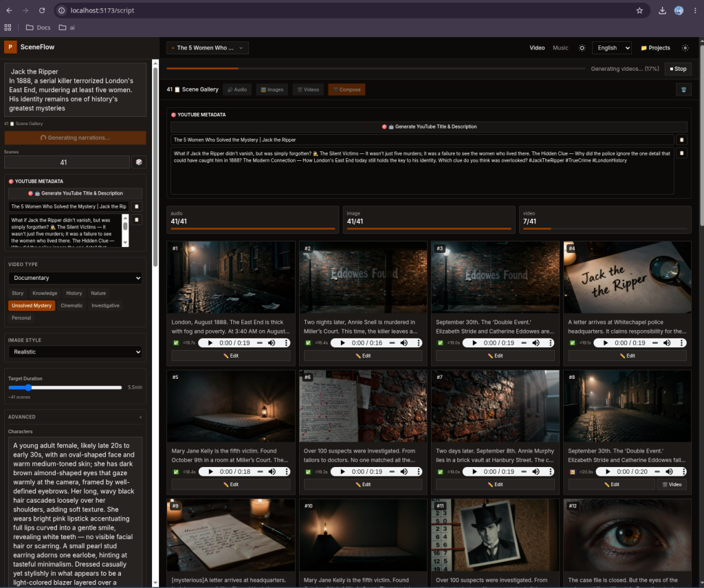Click the video generation progress bar

pyautogui.click(x=376, y=69)
